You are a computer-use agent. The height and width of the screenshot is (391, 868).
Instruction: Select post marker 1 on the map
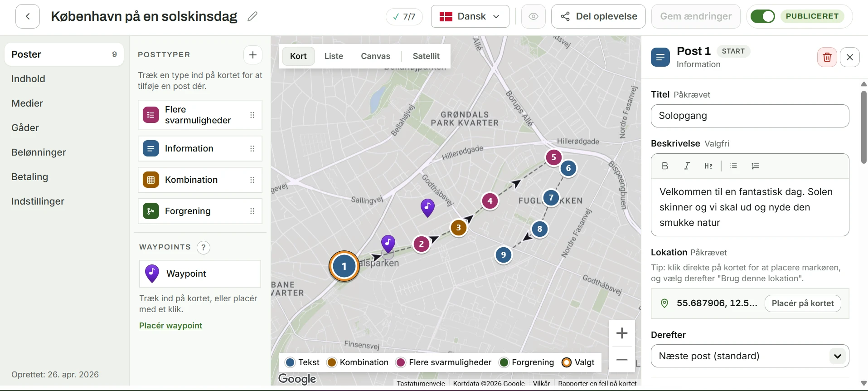pos(344,266)
